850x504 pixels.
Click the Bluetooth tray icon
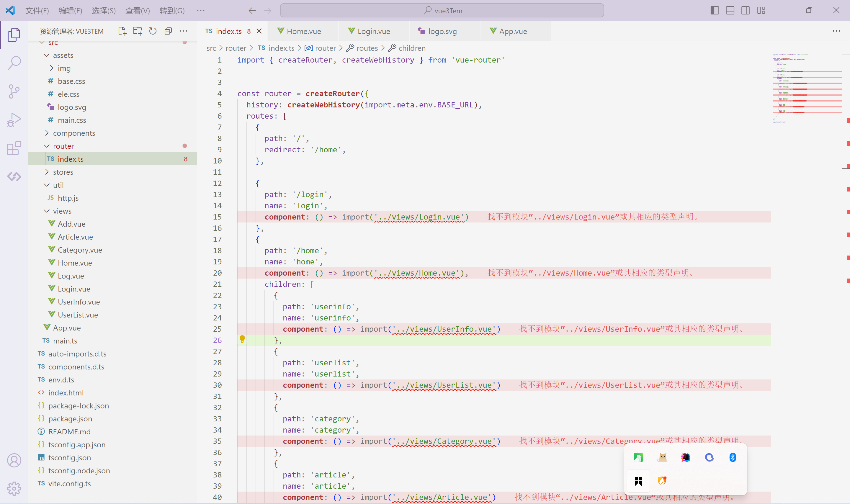[x=733, y=457]
